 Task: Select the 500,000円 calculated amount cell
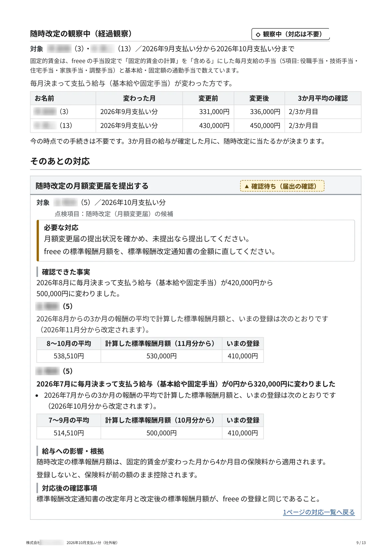162,433
